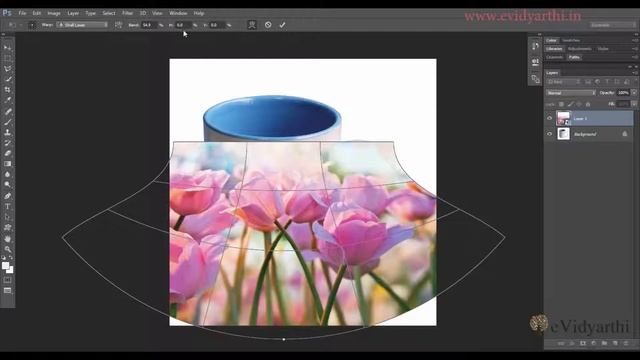Open the History panel icon

535,46
